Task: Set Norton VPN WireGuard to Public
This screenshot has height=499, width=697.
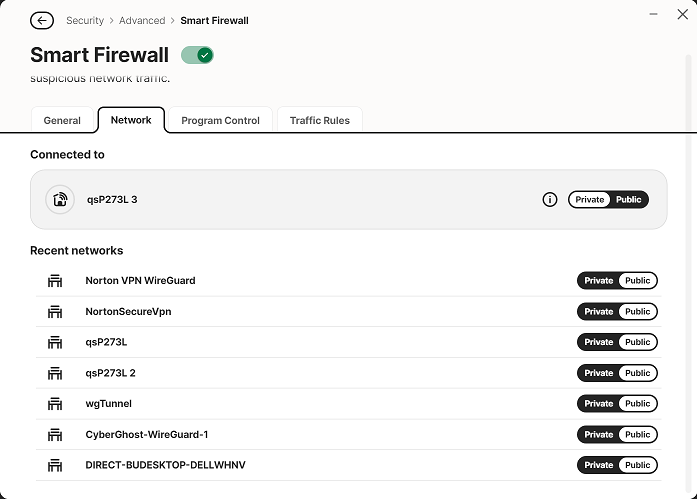Action: point(637,281)
